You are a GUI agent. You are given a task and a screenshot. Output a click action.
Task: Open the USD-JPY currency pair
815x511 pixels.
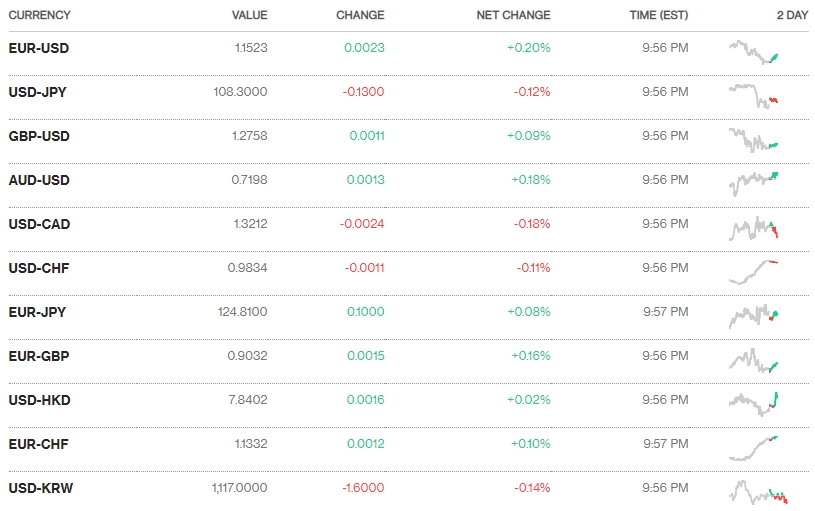coord(37,92)
